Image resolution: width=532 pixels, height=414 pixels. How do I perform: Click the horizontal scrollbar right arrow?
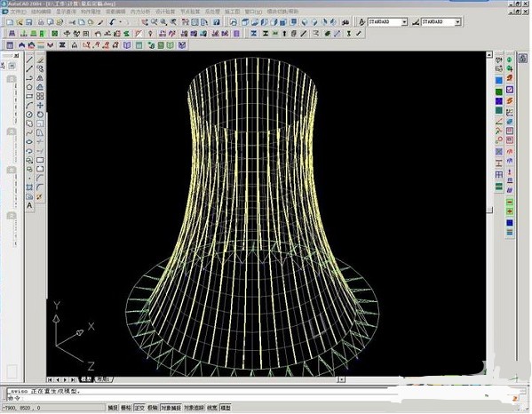pyautogui.click(x=342, y=379)
